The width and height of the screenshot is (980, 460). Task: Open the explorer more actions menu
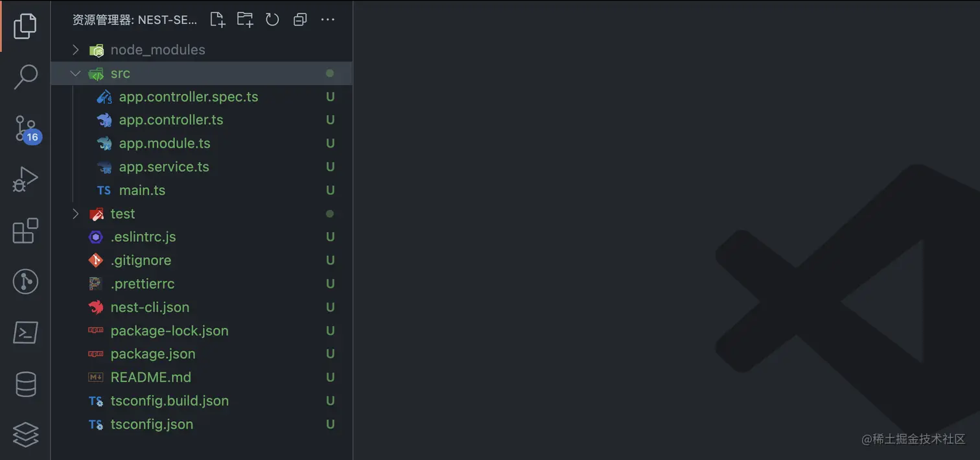[x=327, y=19]
